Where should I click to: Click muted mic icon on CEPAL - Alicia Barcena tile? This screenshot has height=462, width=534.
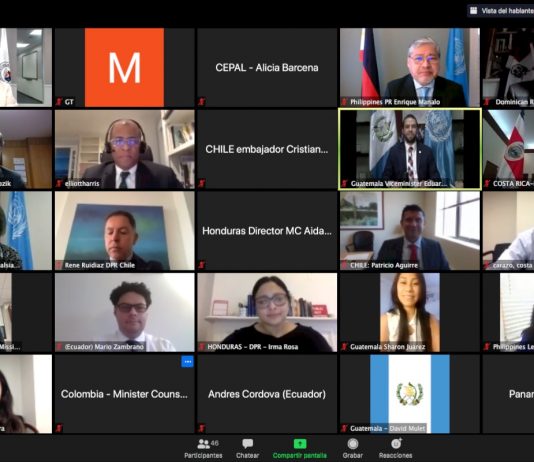[x=202, y=101]
